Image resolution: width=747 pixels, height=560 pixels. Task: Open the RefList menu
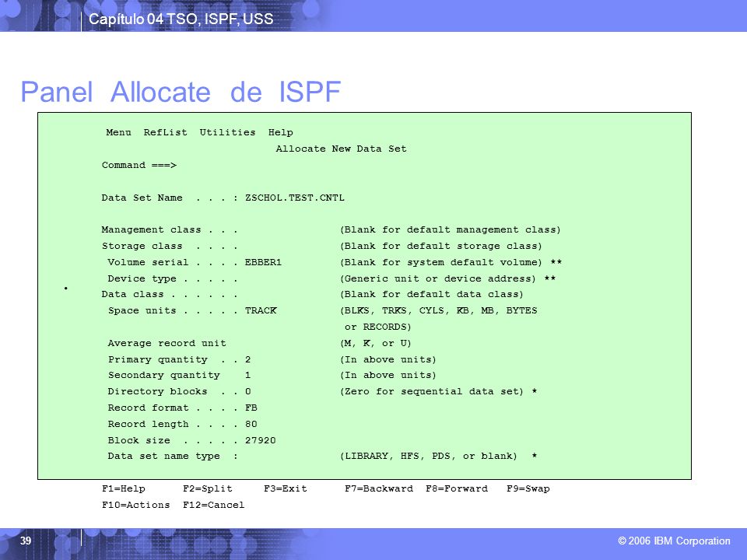pyautogui.click(x=165, y=132)
